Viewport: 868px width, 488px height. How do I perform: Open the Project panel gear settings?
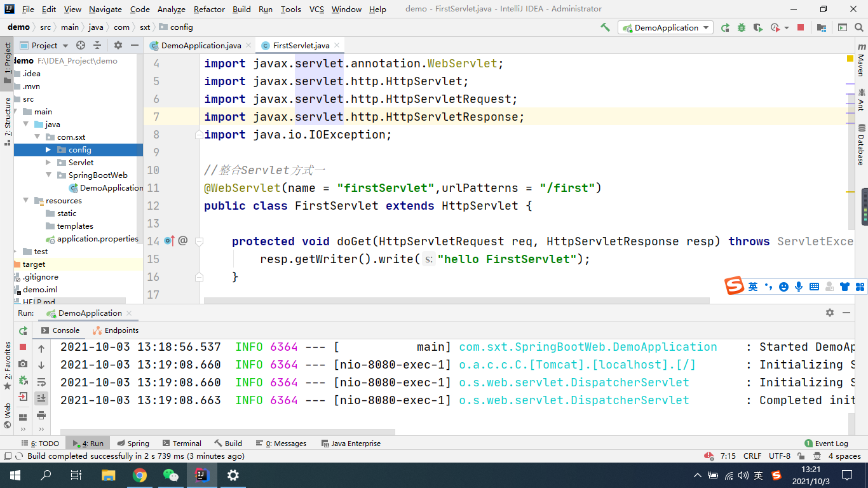coord(118,45)
